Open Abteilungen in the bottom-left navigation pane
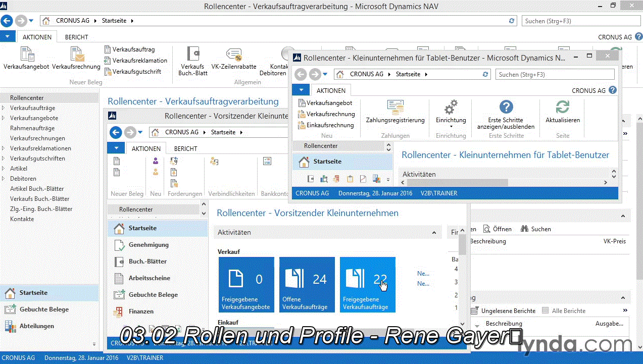This screenshot has height=364, width=643. coord(36,326)
